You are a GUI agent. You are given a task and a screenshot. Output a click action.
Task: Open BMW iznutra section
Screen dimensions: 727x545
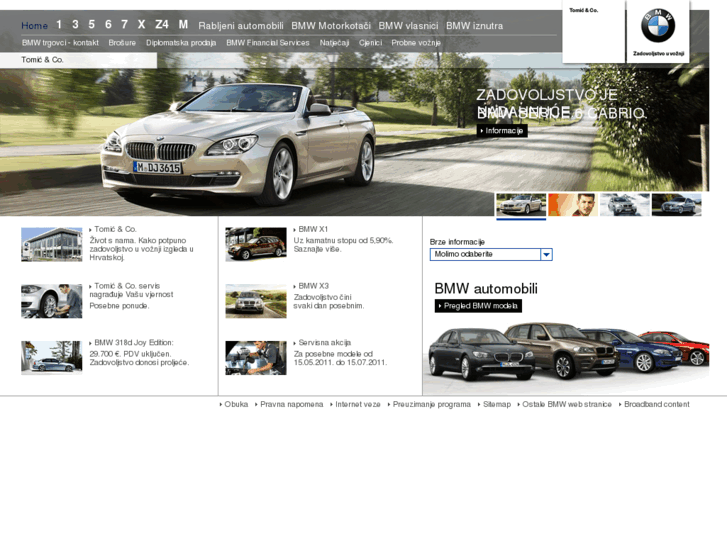474,26
